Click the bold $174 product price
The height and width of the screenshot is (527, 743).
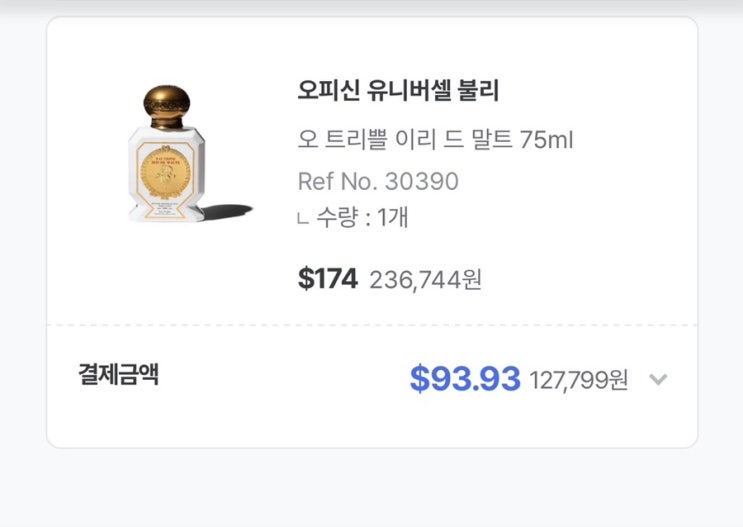pos(327,279)
